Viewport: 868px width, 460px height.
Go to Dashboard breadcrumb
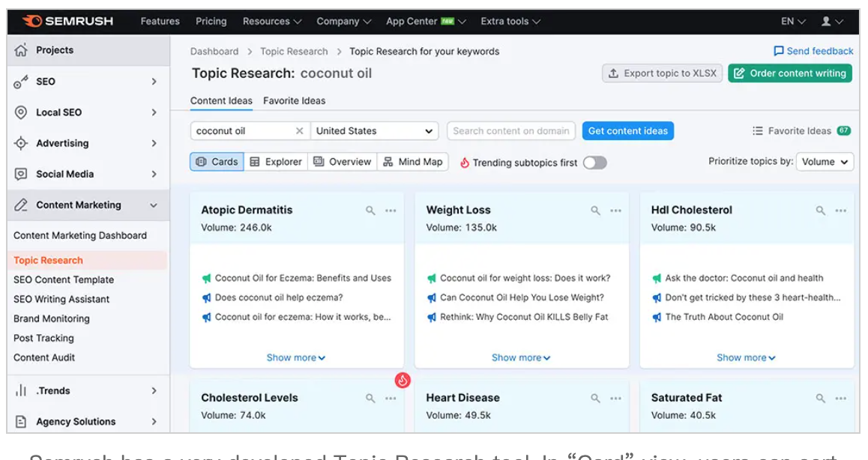click(214, 52)
